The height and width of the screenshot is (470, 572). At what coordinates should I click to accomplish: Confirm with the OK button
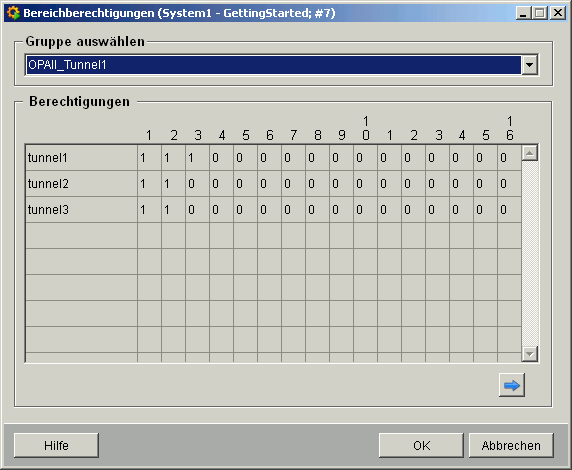click(421, 446)
